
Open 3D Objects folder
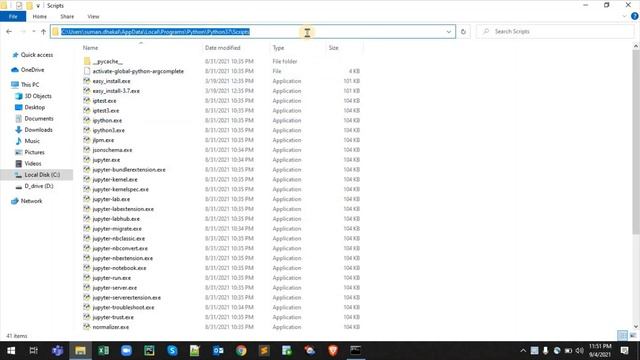pos(33,96)
